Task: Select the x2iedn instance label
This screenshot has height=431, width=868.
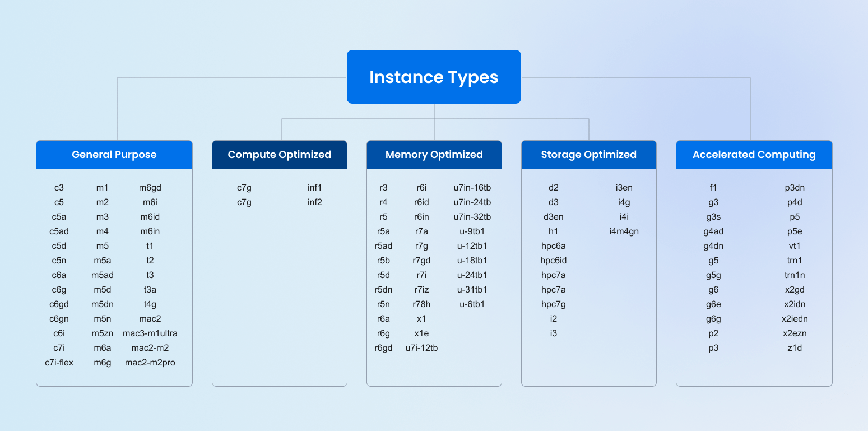Action: click(x=795, y=319)
